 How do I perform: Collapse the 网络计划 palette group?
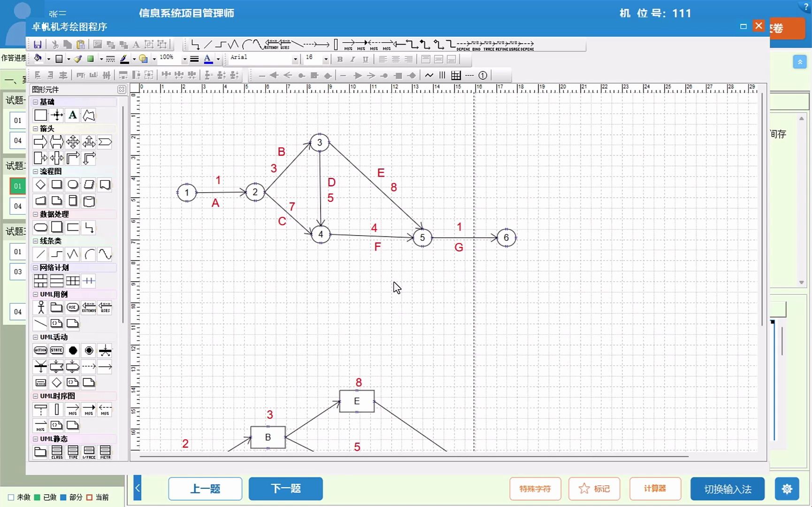click(x=35, y=268)
